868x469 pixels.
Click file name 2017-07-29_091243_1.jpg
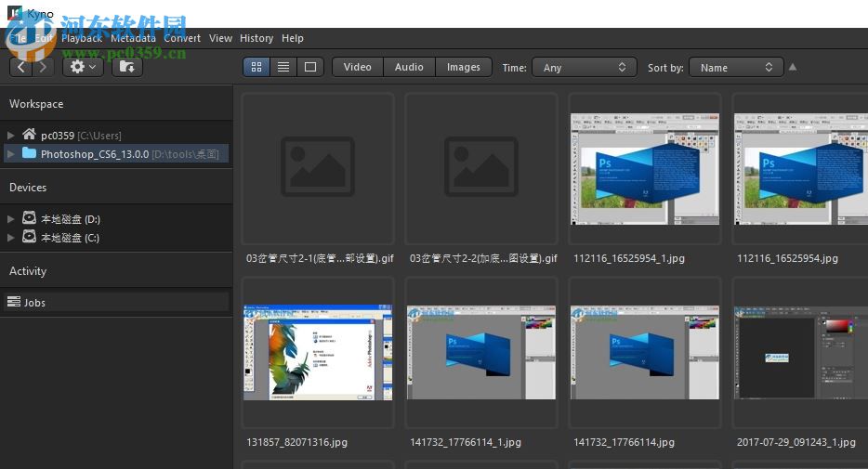pos(796,442)
